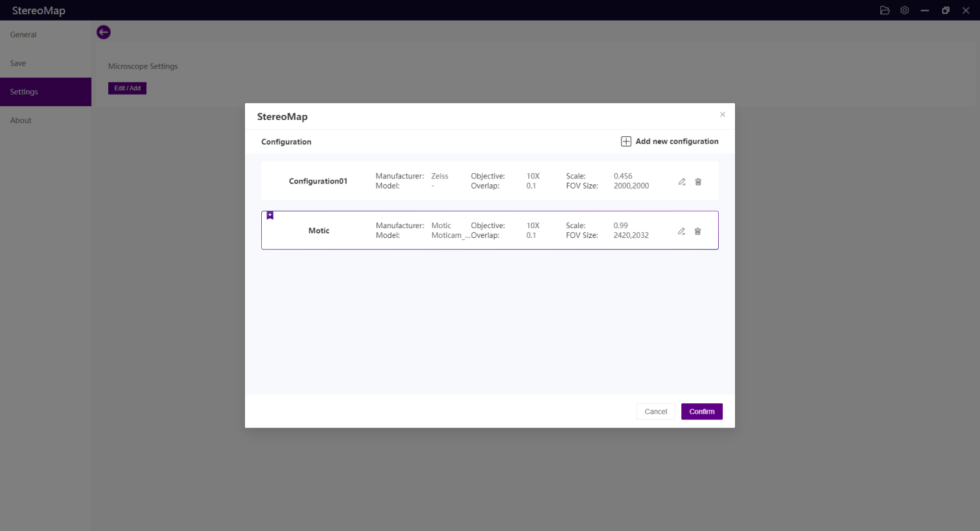
Task: Cancel the configuration dialog
Action: tap(655, 412)
